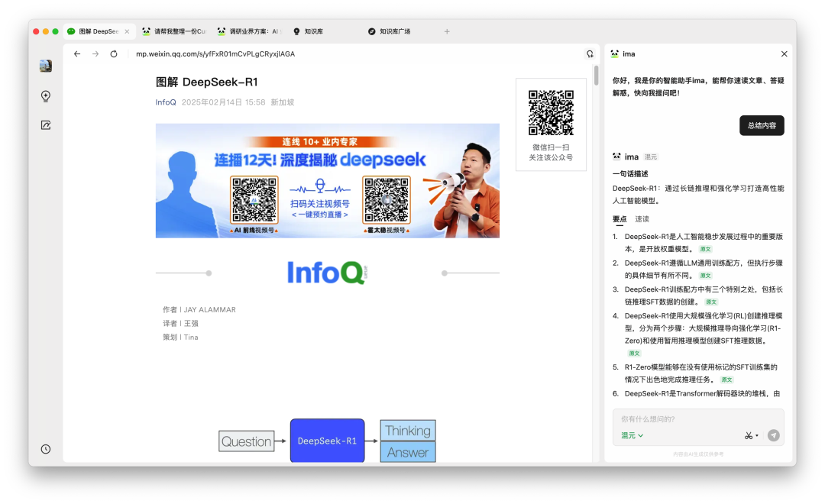The image size is (825, 504).
Task: Click the author line JAY ALAMMAR
Action: coord(199,309)
